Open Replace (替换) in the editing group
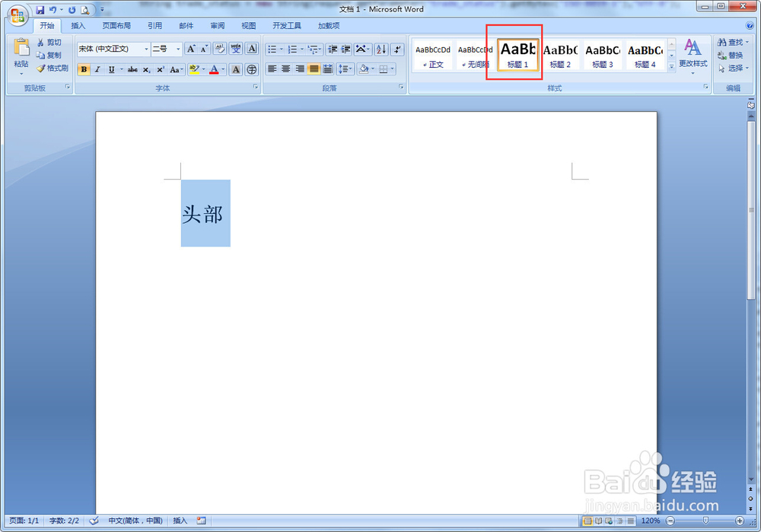Viewport: 761px width, 532px height. (732, 55)
